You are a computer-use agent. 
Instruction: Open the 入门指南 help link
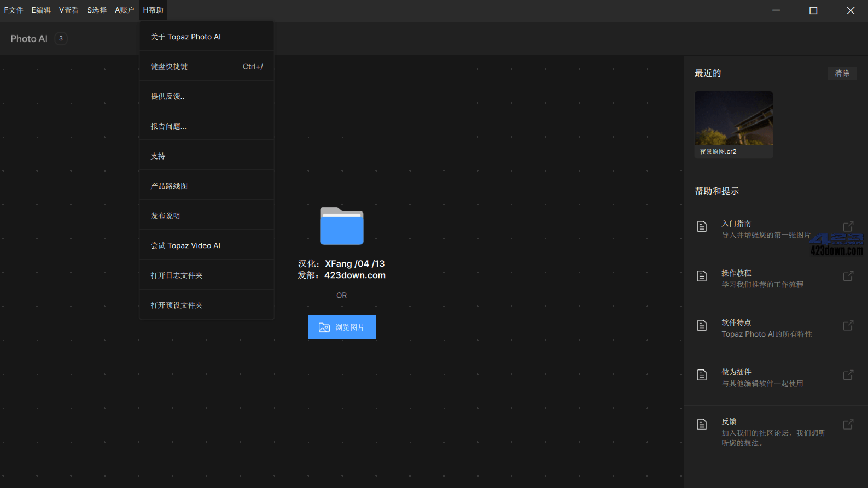[776, 232]
